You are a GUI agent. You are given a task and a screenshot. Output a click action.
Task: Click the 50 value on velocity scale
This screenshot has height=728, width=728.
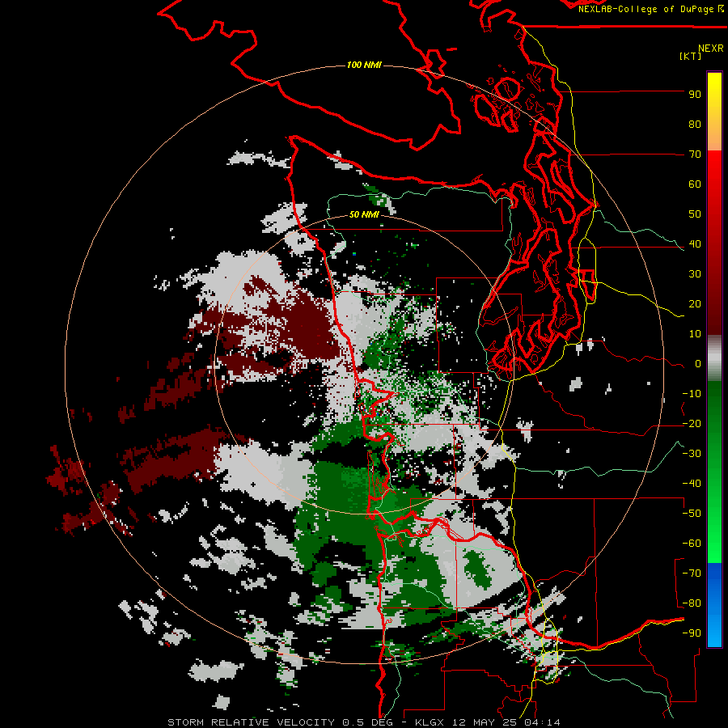(x=695, y=214)
